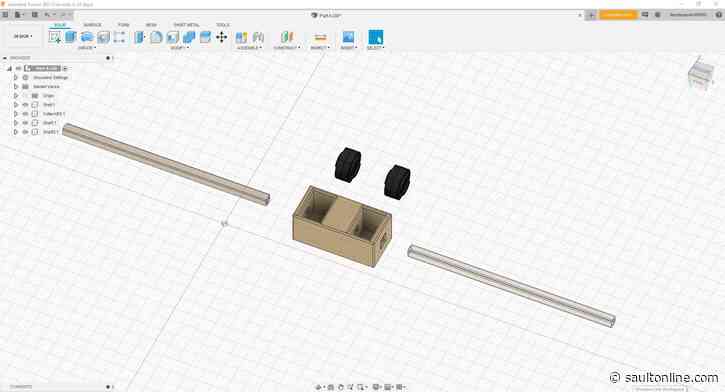
Task: Pin the Browser panel dot toggle
Action: pos(108,58)
